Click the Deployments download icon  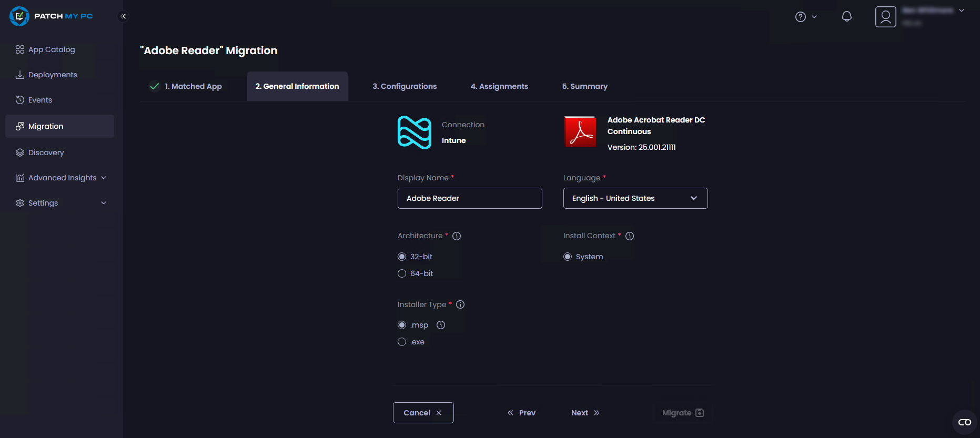pyautogui.click(x=20, y=75)
